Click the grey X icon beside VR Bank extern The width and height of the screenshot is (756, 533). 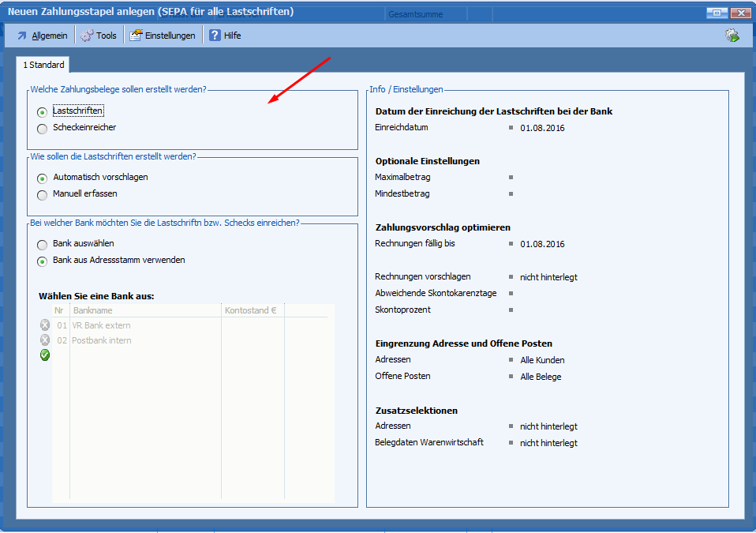click(45, 325)
